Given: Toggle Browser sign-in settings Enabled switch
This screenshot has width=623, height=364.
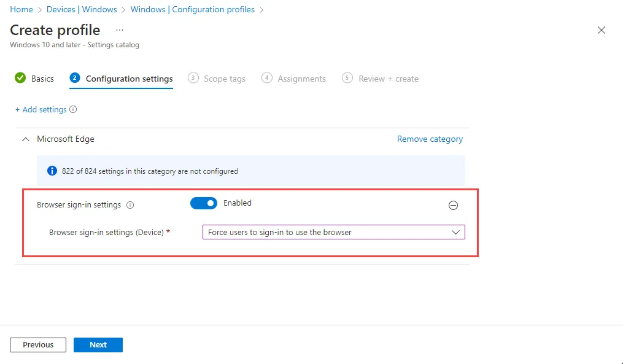Looking at the screenshot, I should coord(204,203).
